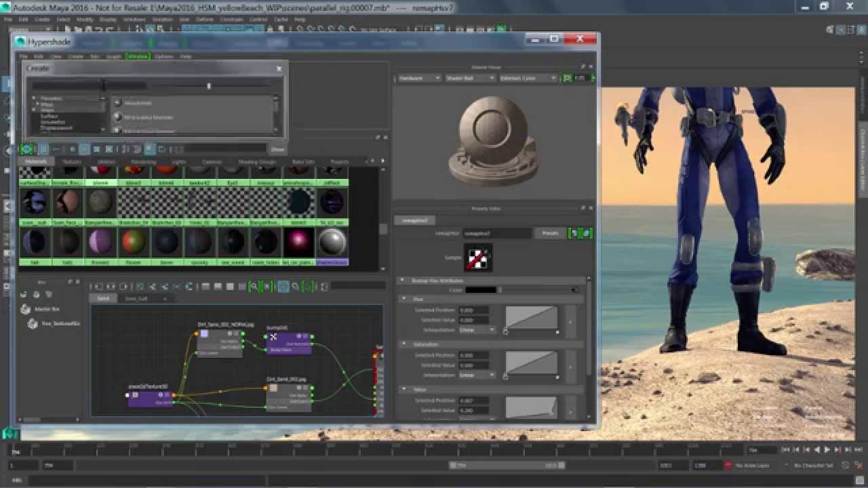Screen dimensions: 868x488
Task: Play the animation backwards in timeline controls
Action: pos(816,450)
